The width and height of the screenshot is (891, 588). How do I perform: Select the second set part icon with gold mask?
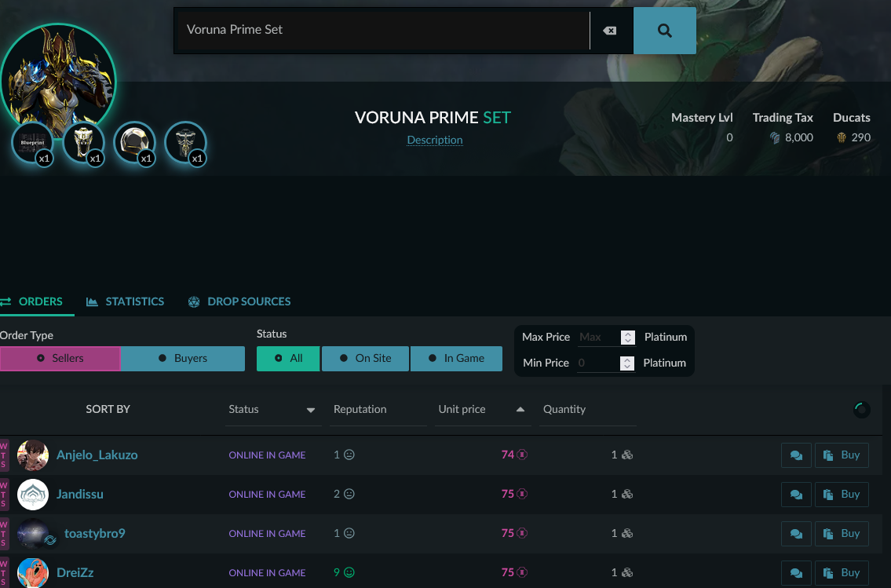click(x=83, y=143)
